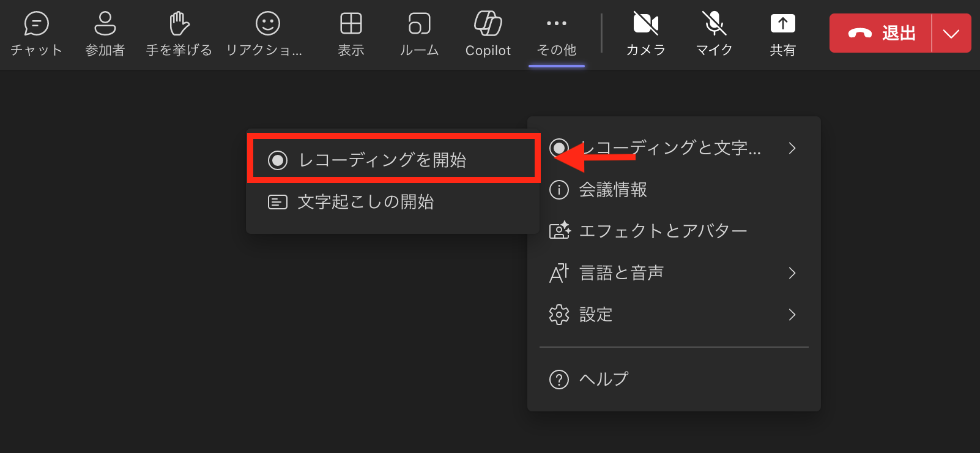Turn on the カメラ camera

645,34
